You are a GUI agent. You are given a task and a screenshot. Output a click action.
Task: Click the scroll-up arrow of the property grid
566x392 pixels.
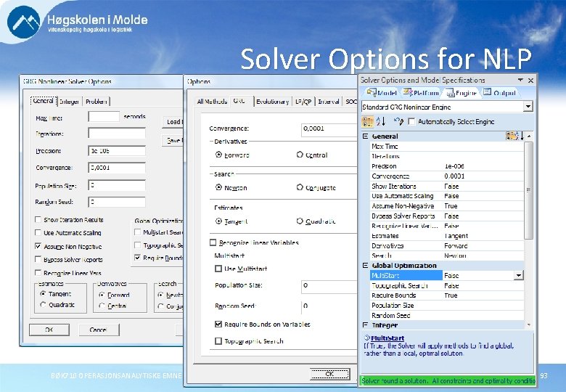tap(529, 136)
